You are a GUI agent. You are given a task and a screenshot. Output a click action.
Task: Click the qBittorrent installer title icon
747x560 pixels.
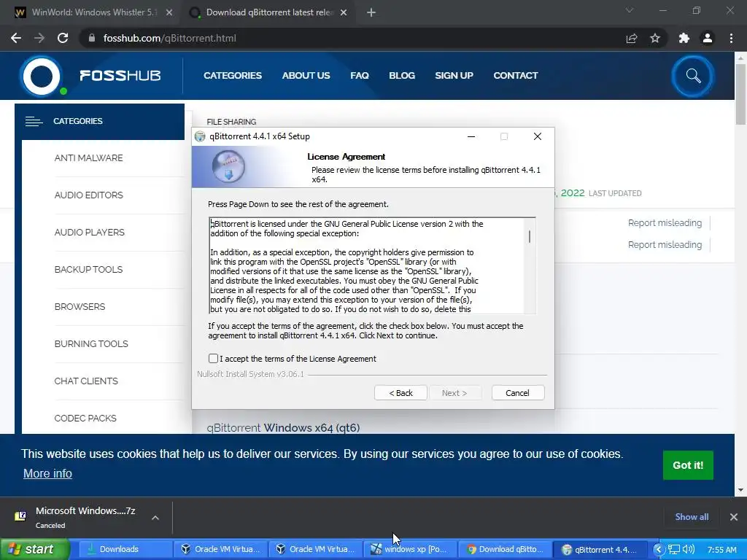[200, 136]
